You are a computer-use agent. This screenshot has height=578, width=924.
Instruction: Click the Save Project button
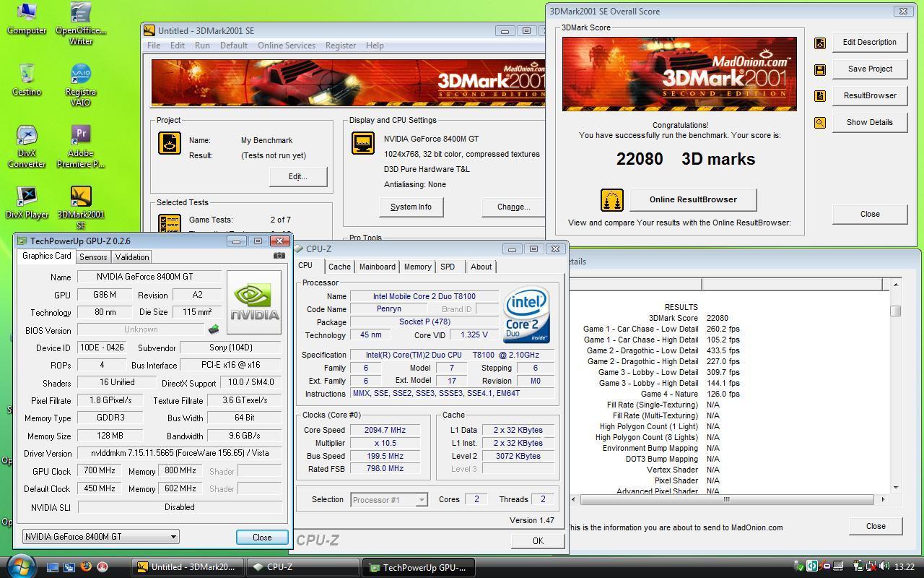[x=870, y=69]
